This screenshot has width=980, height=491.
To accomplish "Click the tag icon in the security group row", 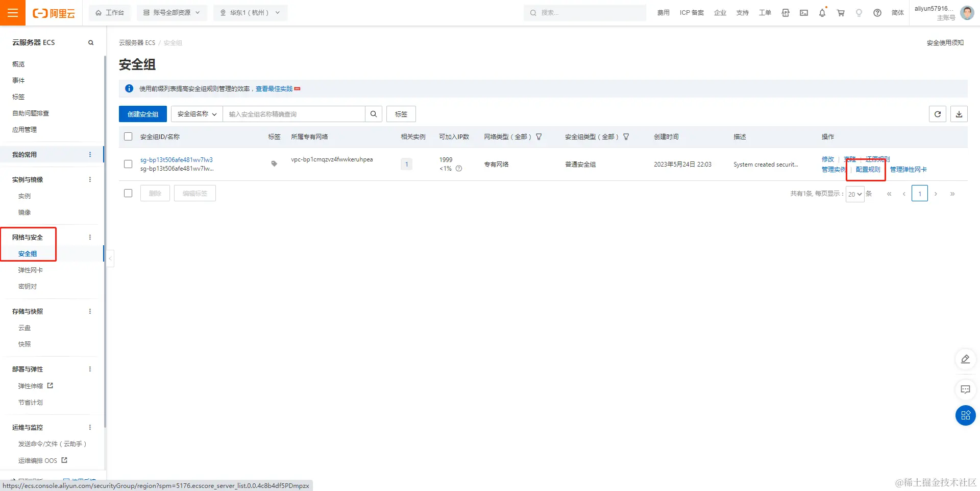I will [274, 164].
